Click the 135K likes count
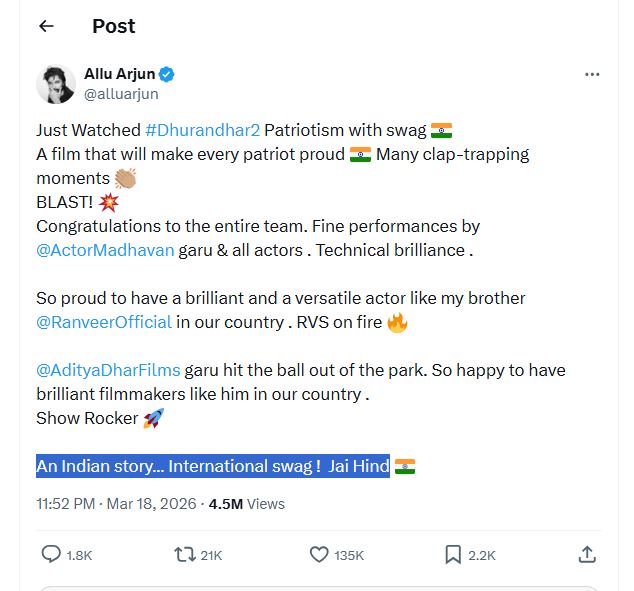Screen dimensions: 634x591 (349, 554)
